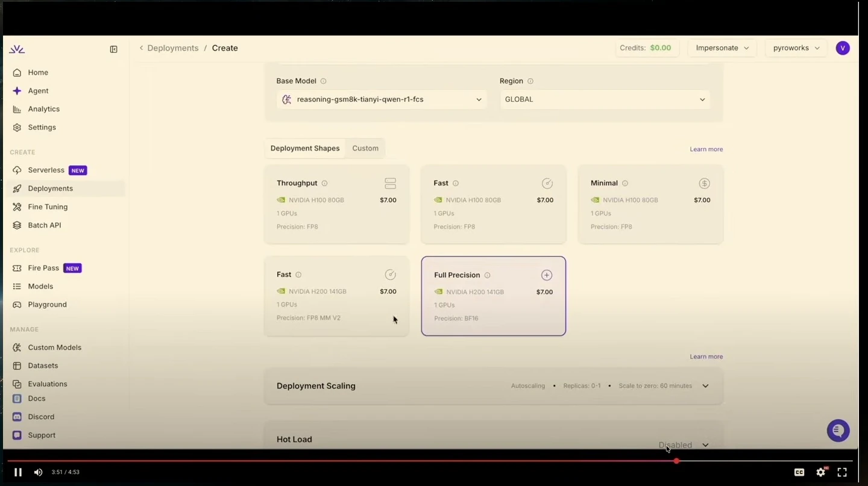Click the red video progress bar

point(341,461)
